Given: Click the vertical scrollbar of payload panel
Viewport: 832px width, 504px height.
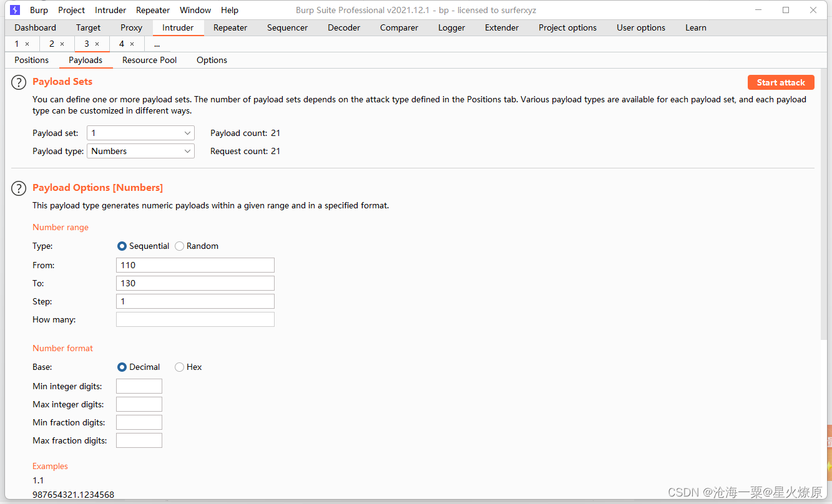Looking at the screenshot, I should [823, 206].
